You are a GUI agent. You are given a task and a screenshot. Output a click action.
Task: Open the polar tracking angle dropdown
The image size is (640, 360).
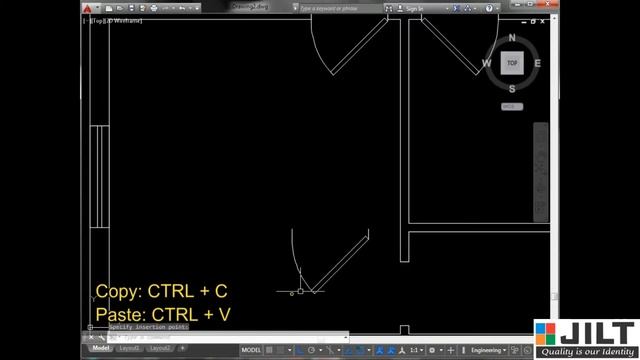tap(320, 350)
